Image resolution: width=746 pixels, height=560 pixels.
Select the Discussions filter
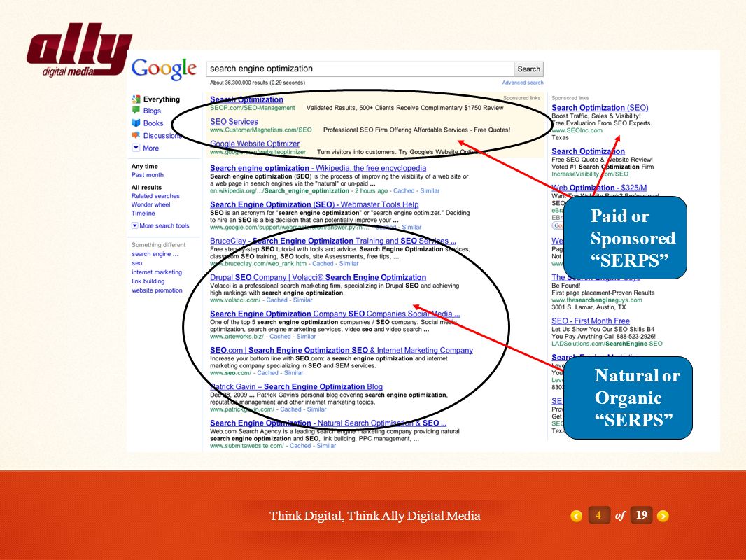pyautogui.click(x=163, y=135)
